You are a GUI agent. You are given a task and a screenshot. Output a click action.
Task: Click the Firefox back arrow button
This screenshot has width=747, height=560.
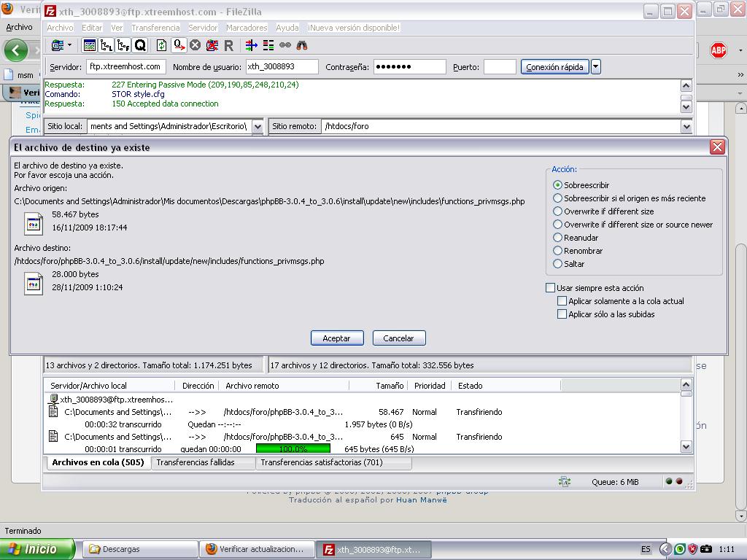tap(16, 50)
